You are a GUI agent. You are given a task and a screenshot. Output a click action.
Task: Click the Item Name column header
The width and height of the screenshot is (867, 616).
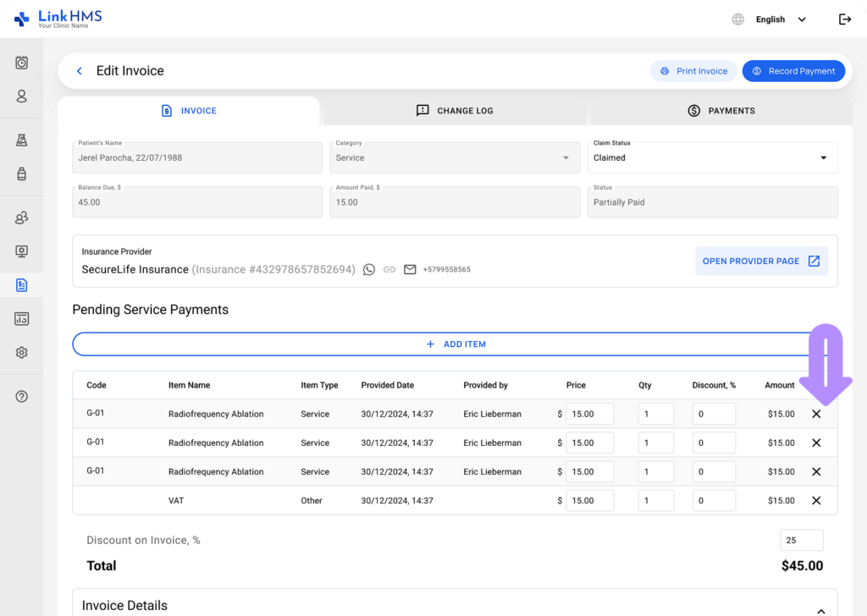tap(189, 385)
